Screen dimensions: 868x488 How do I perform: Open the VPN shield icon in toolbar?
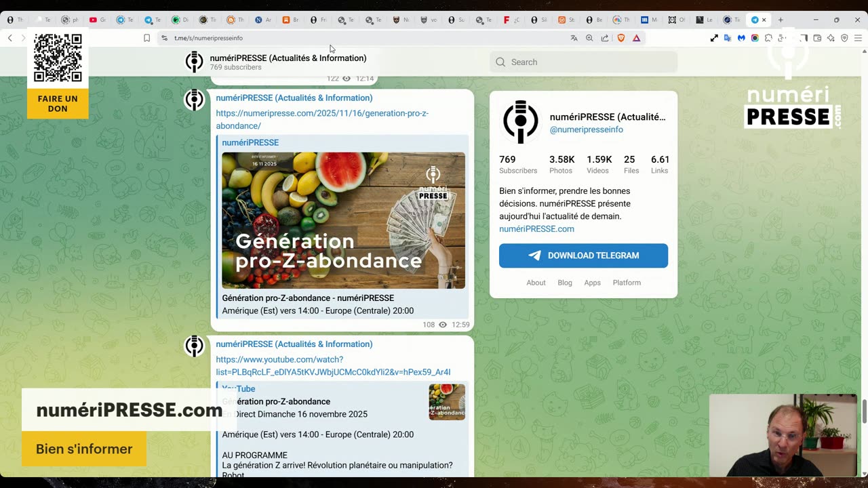(844, 38)
